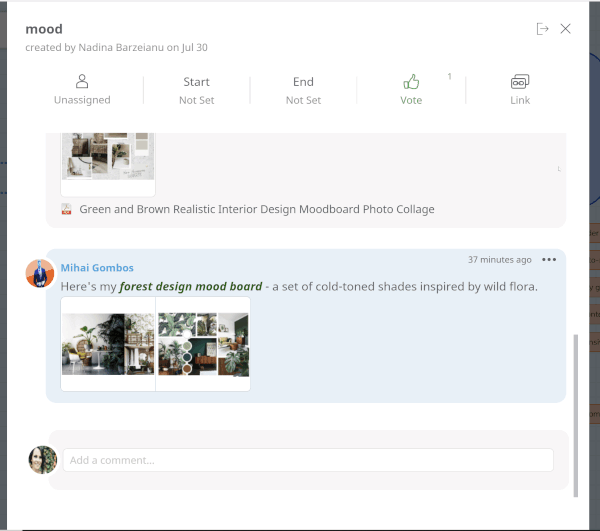Click in the Add a comment field
Viewport: 600px width, 531px height.
(x=308, y=460)
